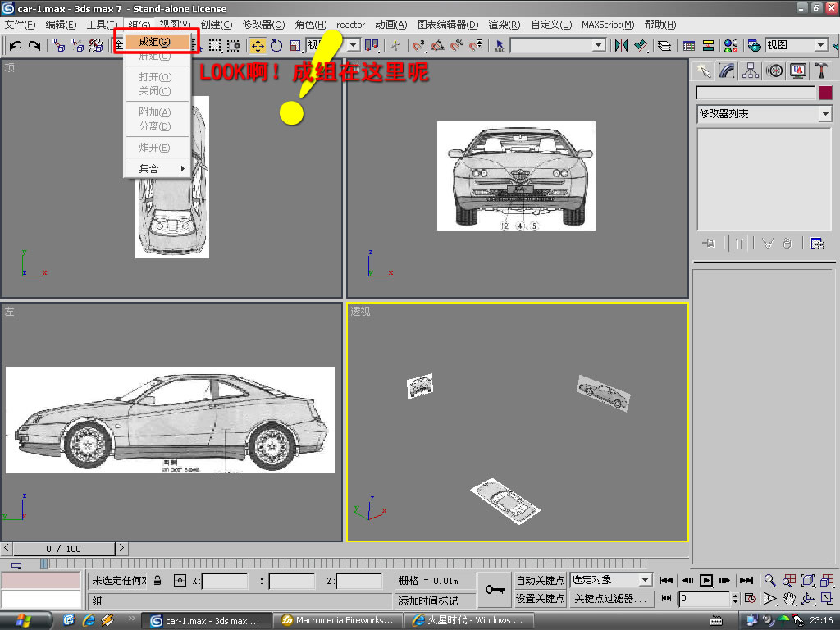Open 关键点过滤器... key filters
Screen dimensions: 840x630
[x=610, y=598]
